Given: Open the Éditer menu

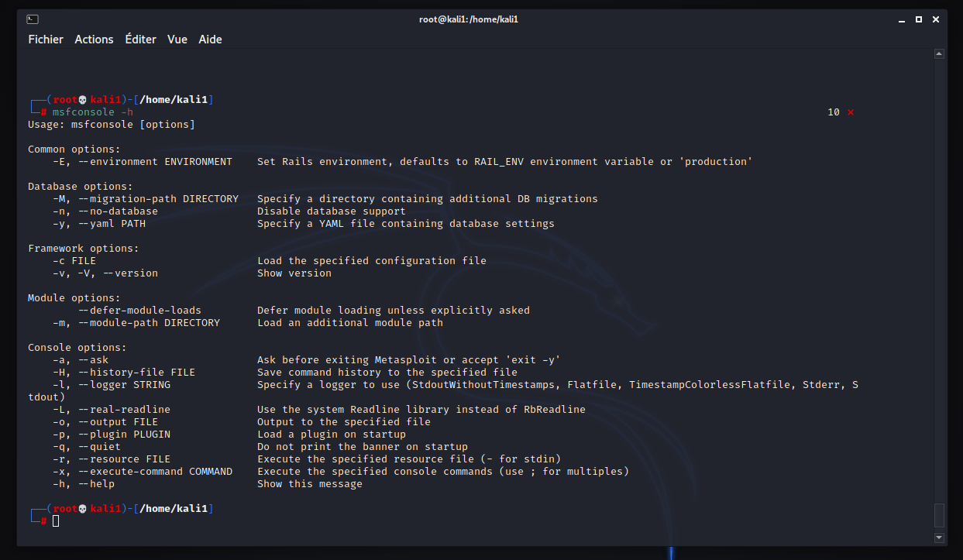Looking at the screenshot, I should (140, 40).
